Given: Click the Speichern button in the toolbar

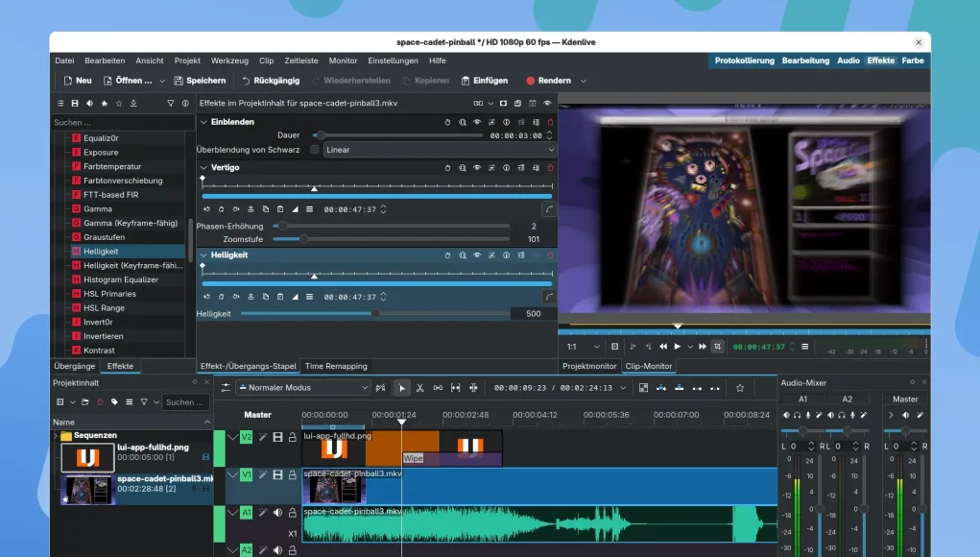Looking at the screenshot, I should point(199,81).
